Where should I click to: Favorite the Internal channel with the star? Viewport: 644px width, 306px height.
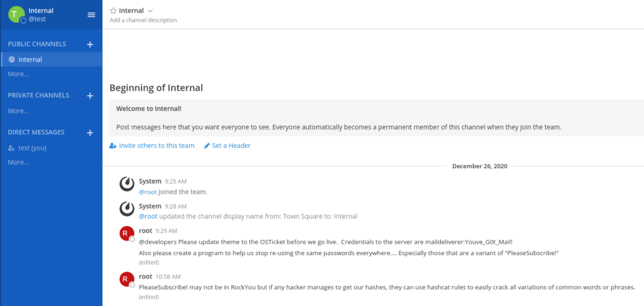113,11
